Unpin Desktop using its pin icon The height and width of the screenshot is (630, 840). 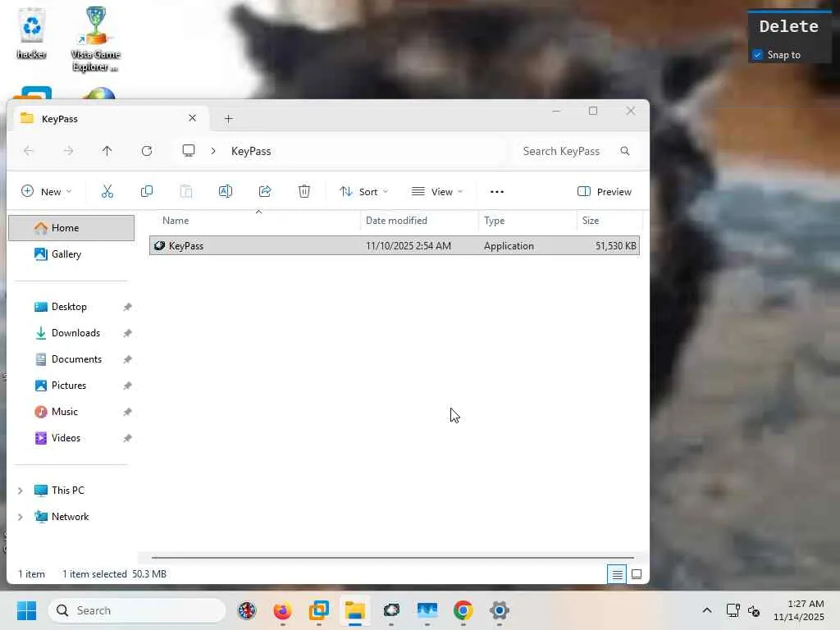coord(127,307)
